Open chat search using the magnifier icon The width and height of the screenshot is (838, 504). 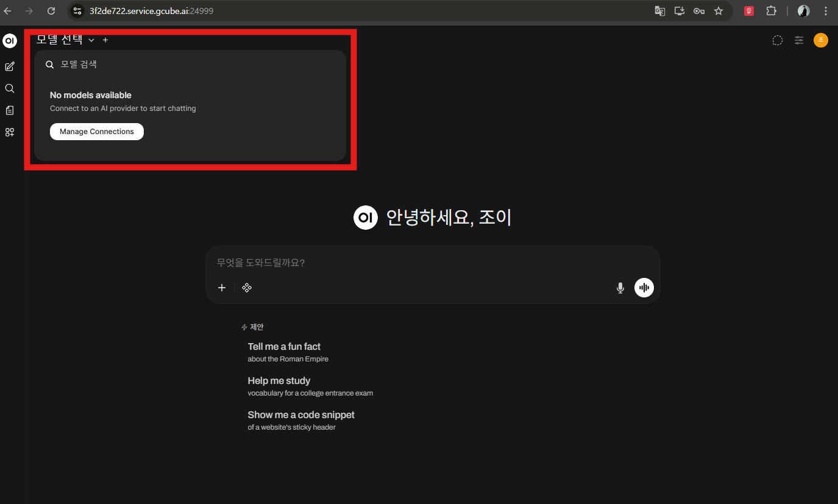click(x=9, y=88)
